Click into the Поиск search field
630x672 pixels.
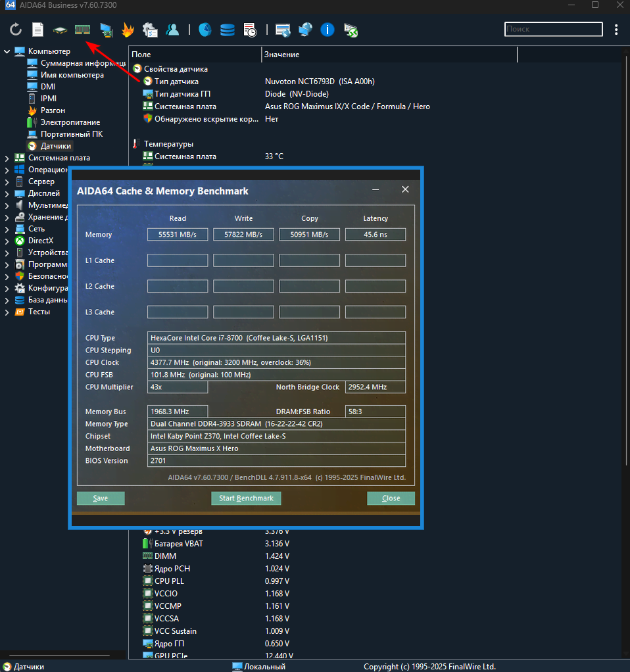click(553, 29)
